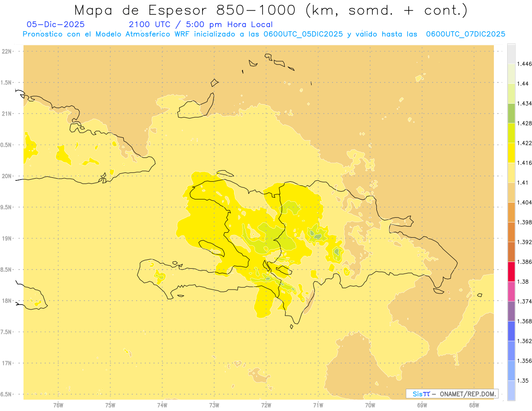Click the 19N latitude label
Screen dimensions: 532x411
click(7, 239)
